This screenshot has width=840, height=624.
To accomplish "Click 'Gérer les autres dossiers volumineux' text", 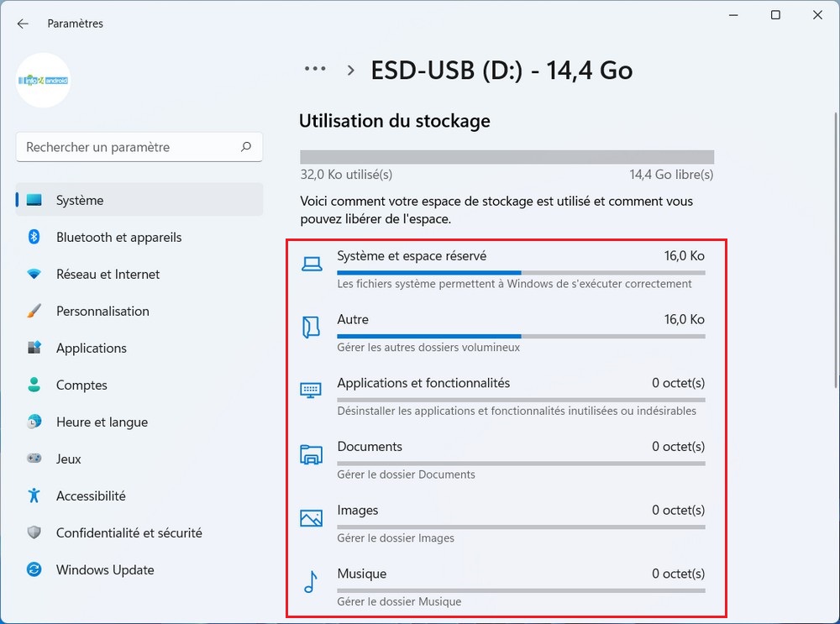I will tap(428, 347).
